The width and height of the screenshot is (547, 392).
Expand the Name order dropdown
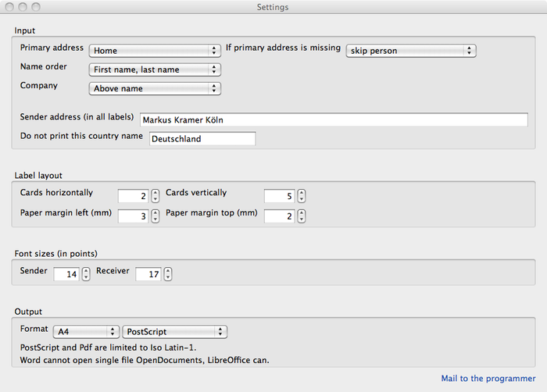155,69
